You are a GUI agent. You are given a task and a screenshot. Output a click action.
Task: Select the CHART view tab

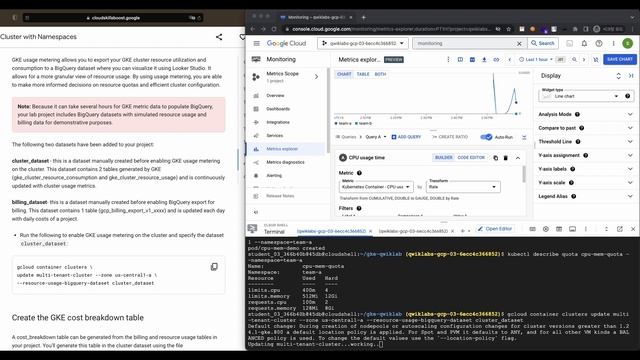344,74
